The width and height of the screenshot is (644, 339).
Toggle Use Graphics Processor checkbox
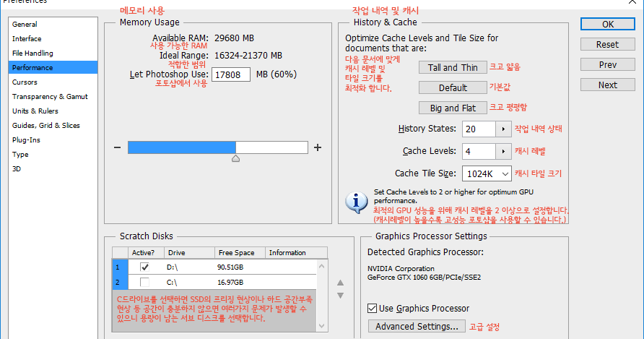372,308
